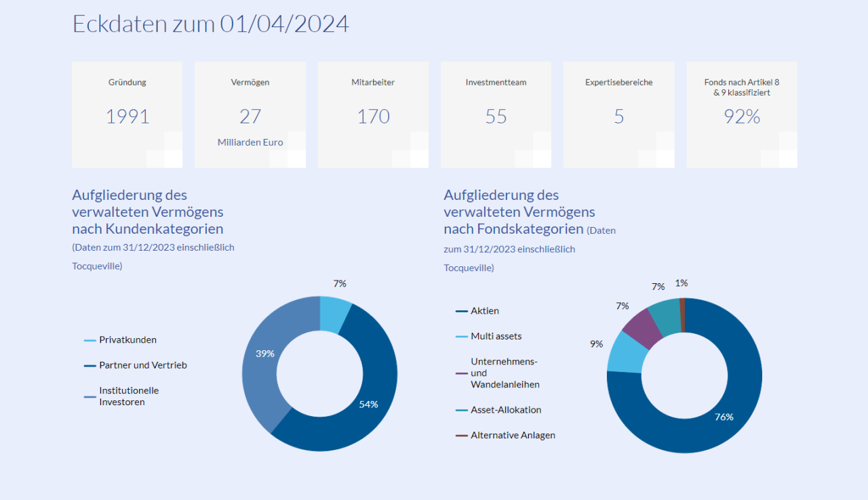Viewport: 868px width, 500px height.
Task: Click the Partner und Vertrieb legend marker
Action: point(89,364)
